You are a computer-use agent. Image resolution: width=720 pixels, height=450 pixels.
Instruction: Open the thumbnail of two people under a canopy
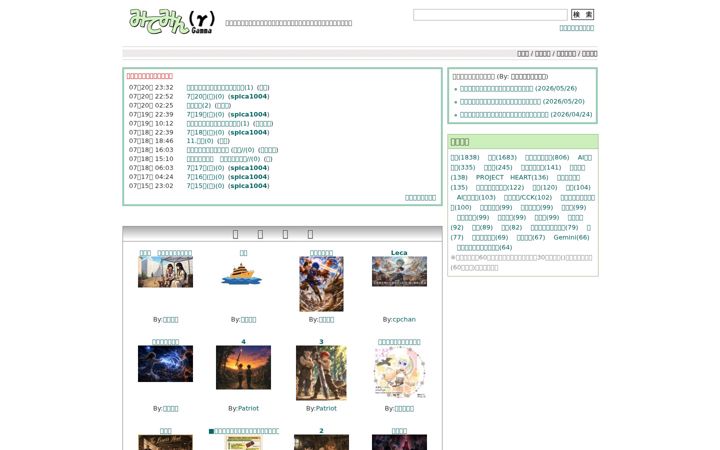click(165, 272)
